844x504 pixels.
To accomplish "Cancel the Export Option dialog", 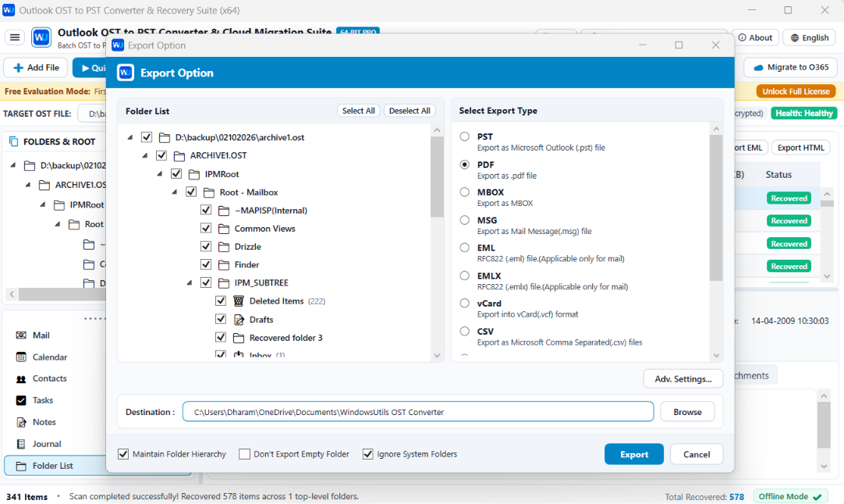I will point(697,455).
